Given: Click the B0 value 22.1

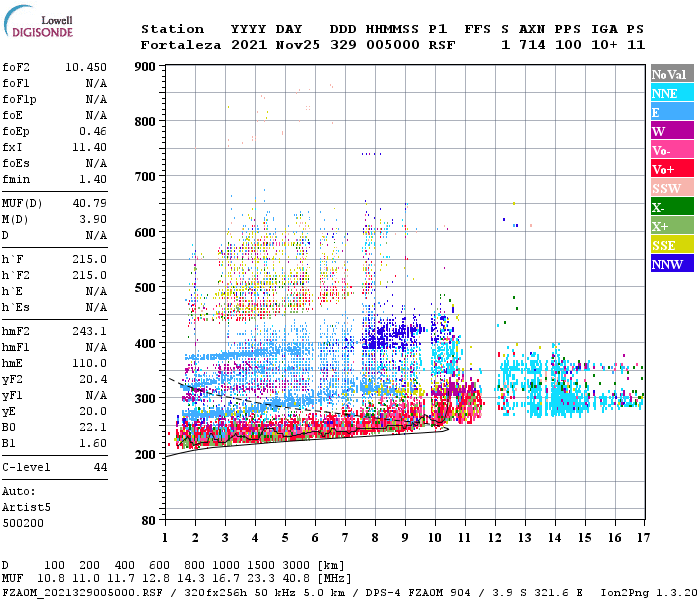Looking at the screenshot, I should pos(93,428).
